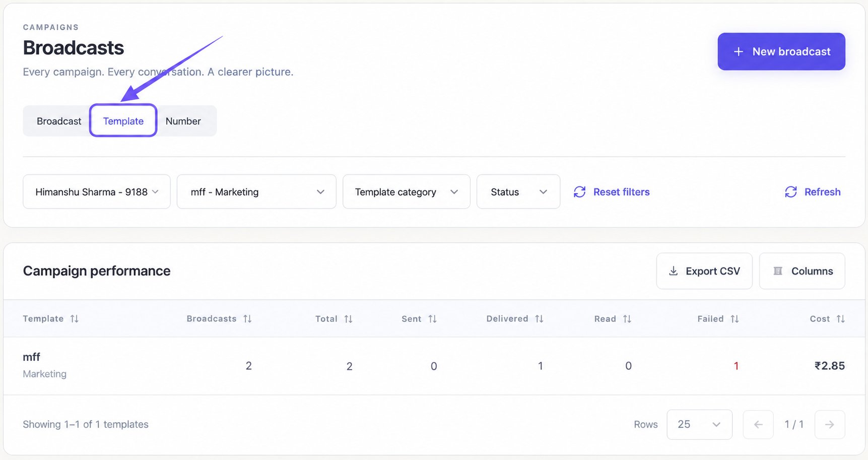The height and width of the screenshot is (460, 868).
Task: Click the Read column header text
Action: pos(605,319)
